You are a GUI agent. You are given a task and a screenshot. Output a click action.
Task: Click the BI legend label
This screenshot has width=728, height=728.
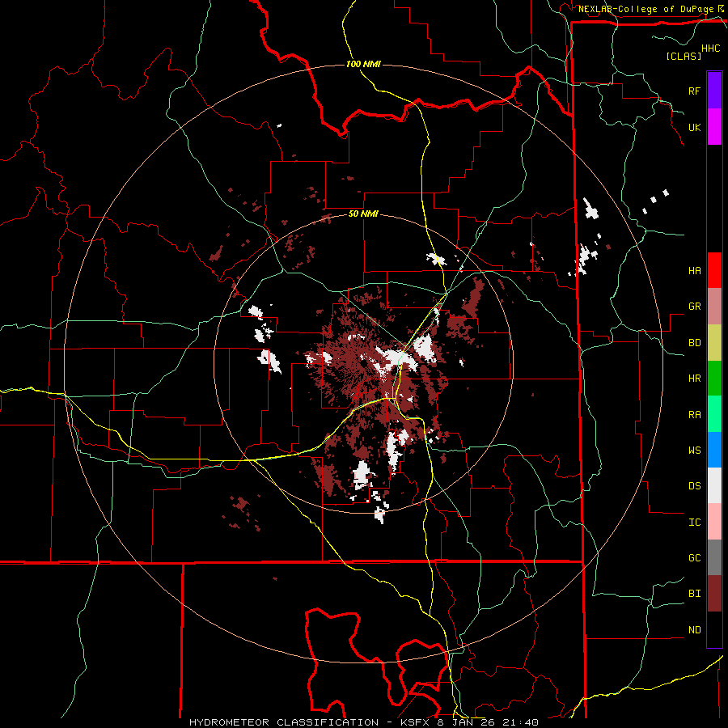(694, 594)
